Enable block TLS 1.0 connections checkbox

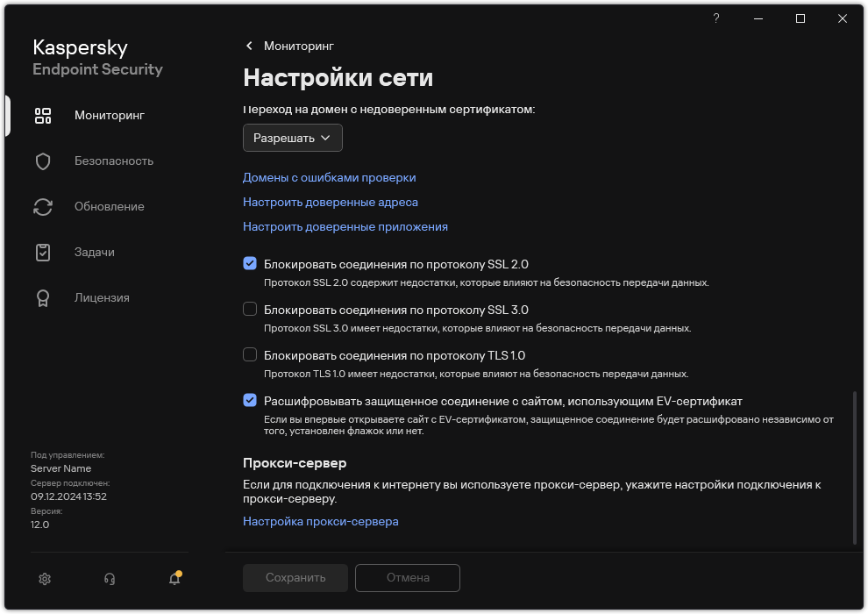tap(250, 354)
